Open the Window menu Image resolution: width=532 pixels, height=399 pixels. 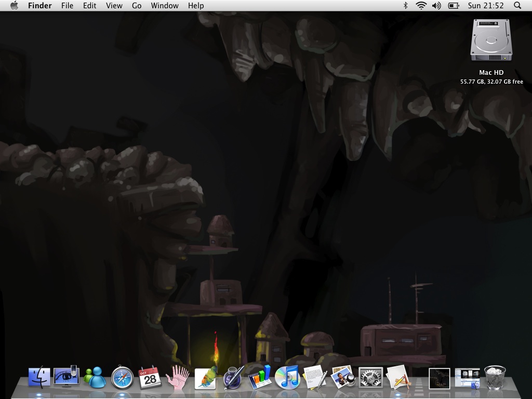coord(165,5)
